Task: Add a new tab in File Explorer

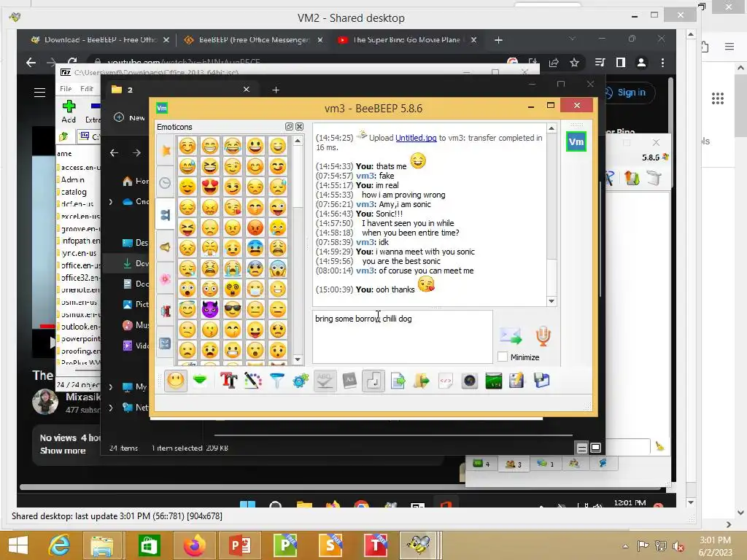Action: coord(275,90)
